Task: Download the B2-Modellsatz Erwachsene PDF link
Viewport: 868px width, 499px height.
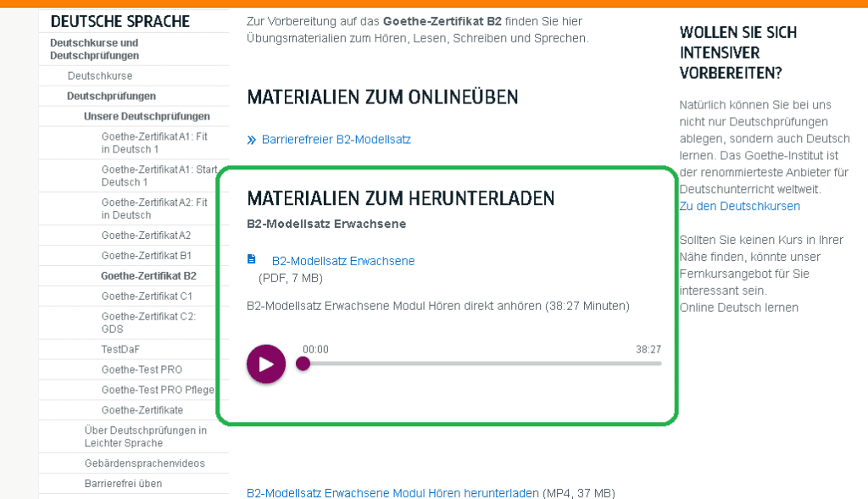Action: point(343,261)
